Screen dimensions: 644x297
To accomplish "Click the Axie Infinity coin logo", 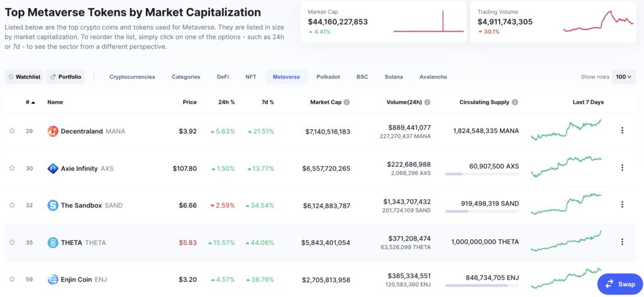I will (53, 168).
